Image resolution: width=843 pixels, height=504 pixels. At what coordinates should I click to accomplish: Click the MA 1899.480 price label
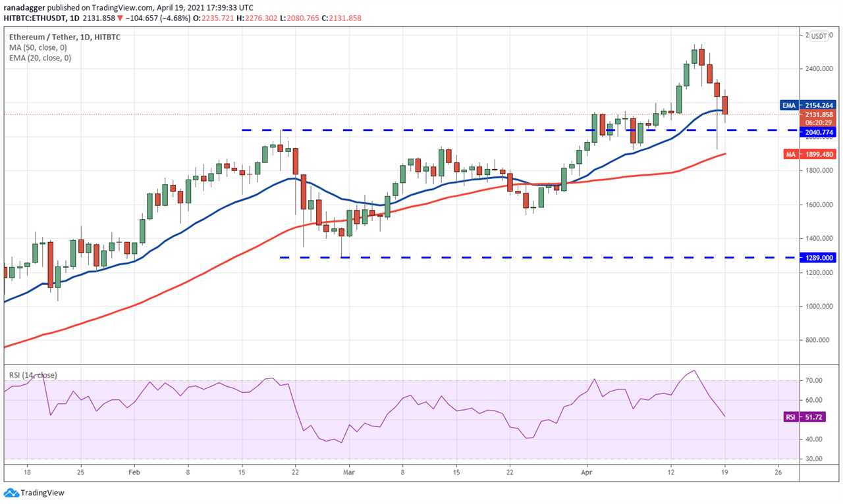[809, 155]
